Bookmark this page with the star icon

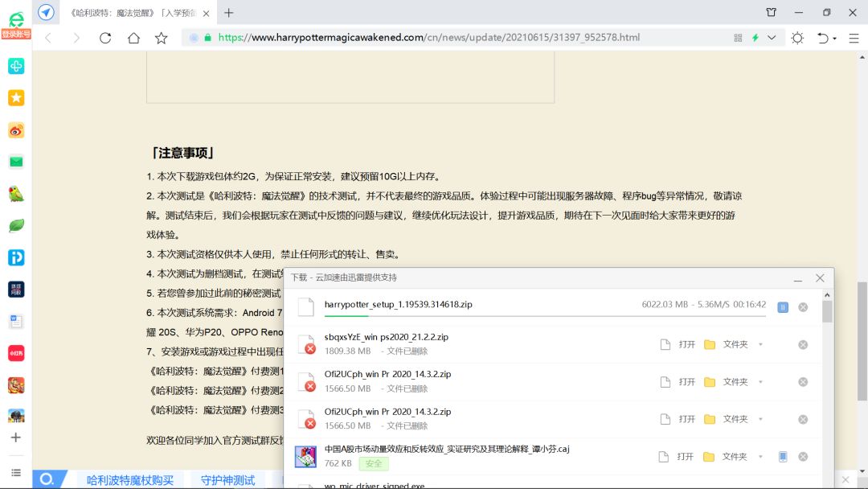[161, 38]
